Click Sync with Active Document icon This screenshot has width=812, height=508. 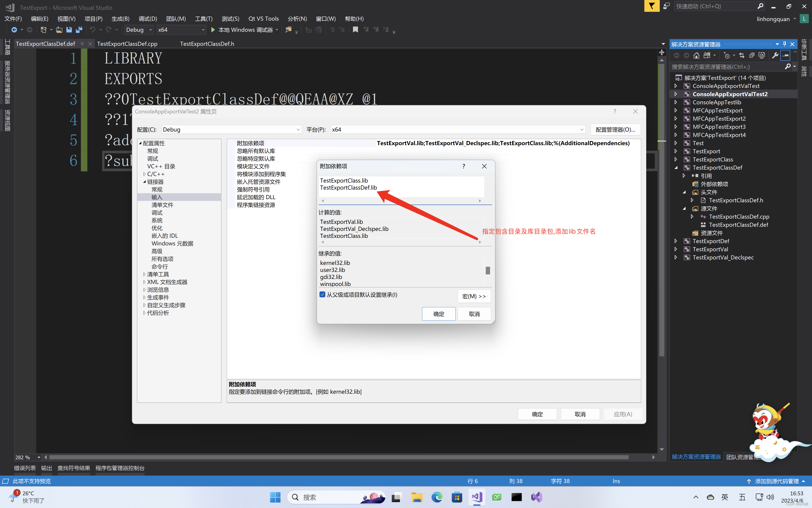[x=742, y=55]
